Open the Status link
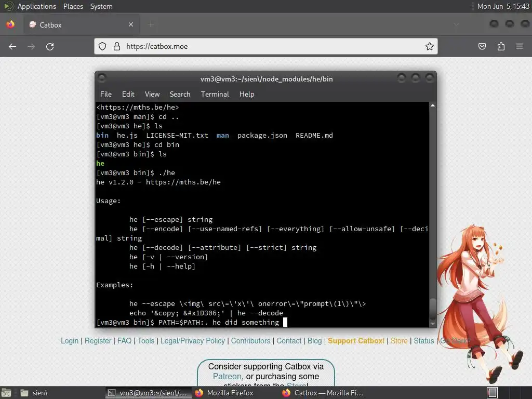 point(424,341)
